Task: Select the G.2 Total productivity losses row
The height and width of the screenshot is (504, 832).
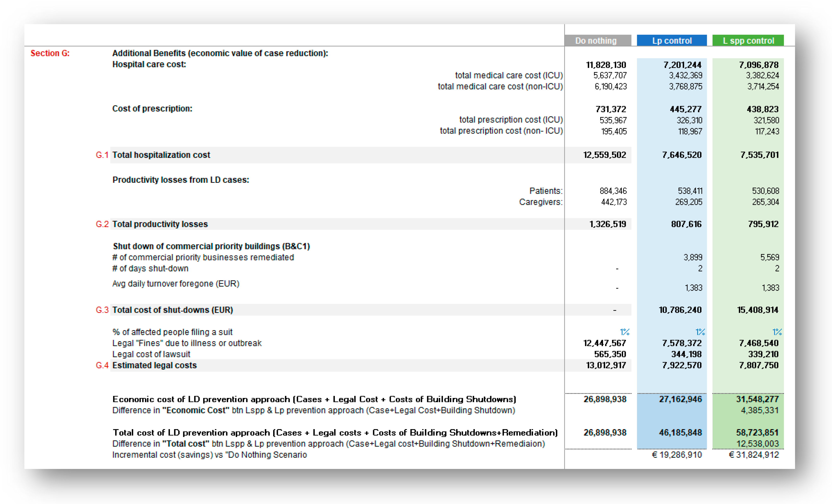Action: (x=160, y=224)
